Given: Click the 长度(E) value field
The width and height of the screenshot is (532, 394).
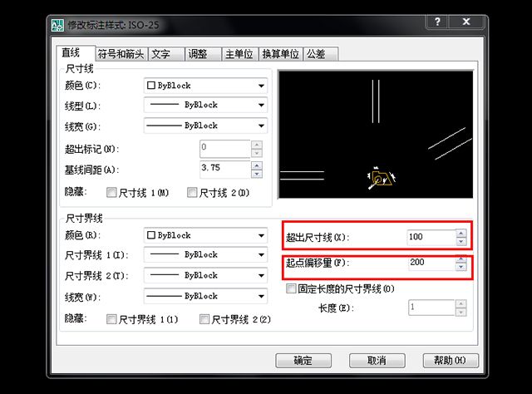Looking at the screenshot, I should point(431,308).
